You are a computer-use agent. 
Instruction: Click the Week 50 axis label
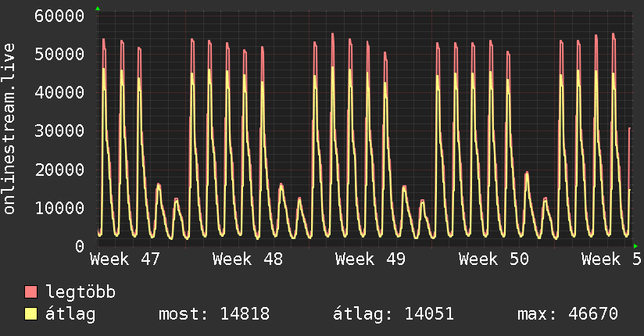pos(494,259)
